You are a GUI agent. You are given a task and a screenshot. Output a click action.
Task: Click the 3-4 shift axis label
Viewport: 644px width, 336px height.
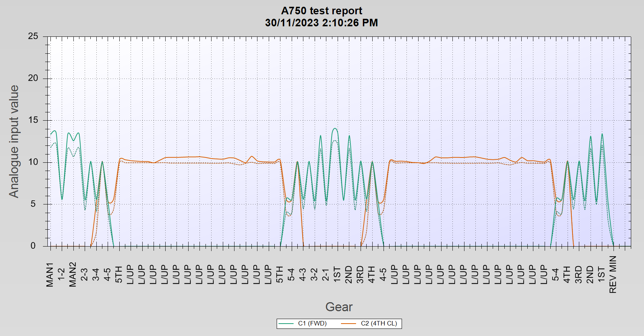[96, 275]
